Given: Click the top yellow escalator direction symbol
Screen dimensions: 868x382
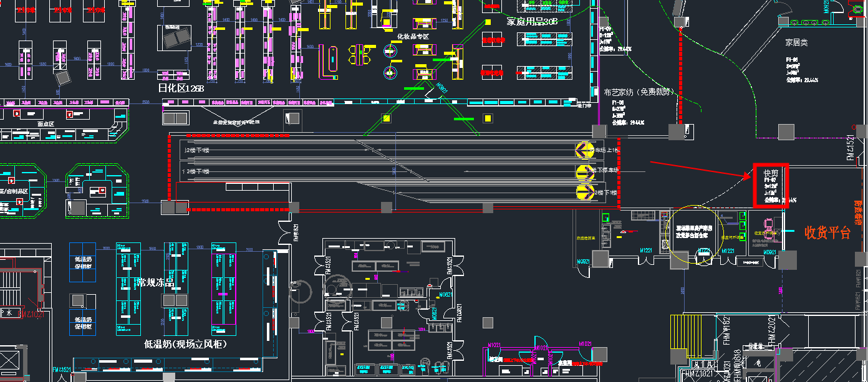Looking at the screenshot, I should tap(584, 150).
